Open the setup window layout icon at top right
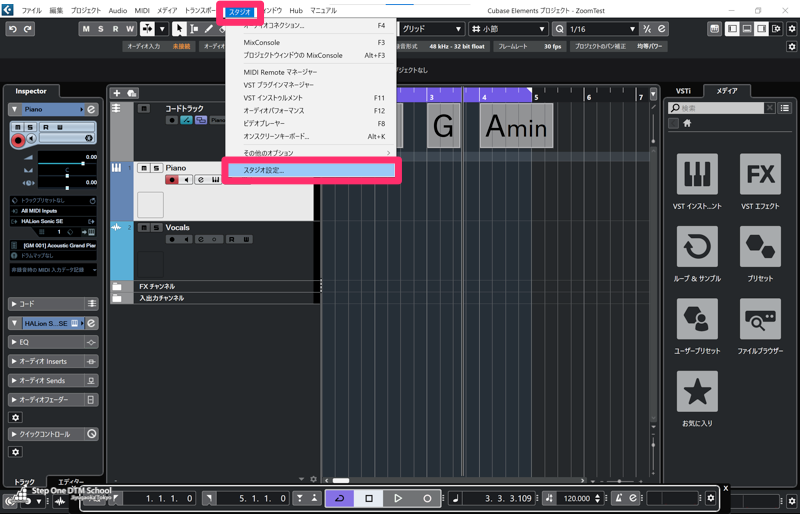 776,29
